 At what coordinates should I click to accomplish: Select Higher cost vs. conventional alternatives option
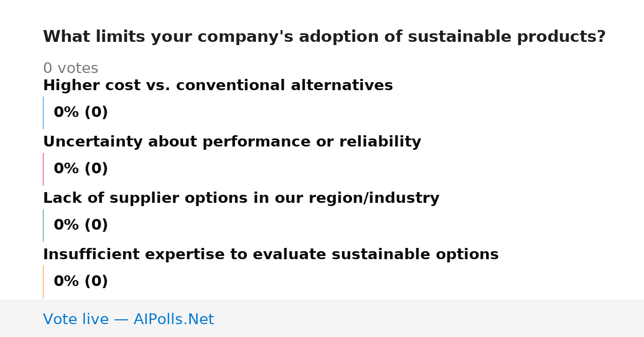coord(218,86)
